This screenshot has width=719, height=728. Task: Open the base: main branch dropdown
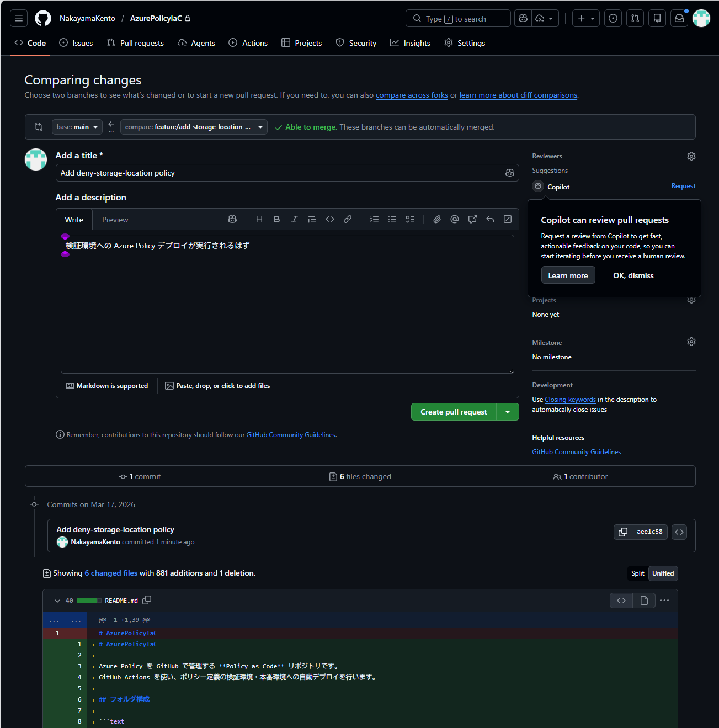77,127
